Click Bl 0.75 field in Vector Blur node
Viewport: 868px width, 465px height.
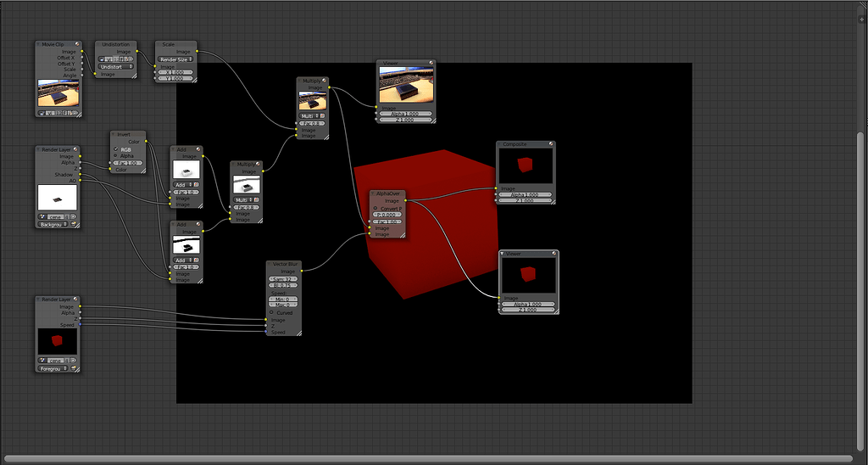(283, 285)
